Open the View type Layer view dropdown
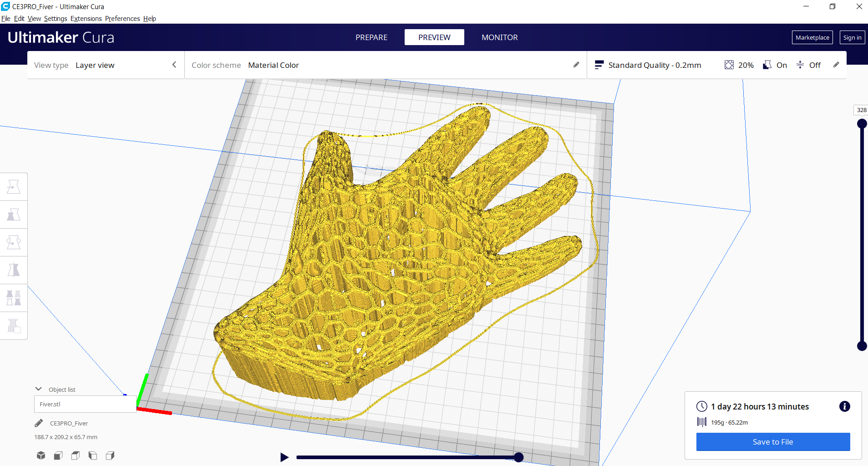 pyautogui.click(x=106, y=65)
